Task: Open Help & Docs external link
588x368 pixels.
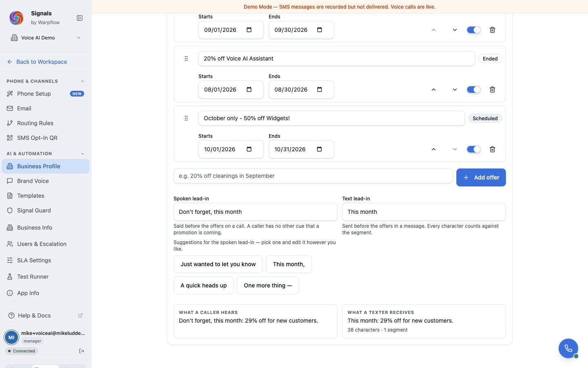Action: tap(45, 316)
